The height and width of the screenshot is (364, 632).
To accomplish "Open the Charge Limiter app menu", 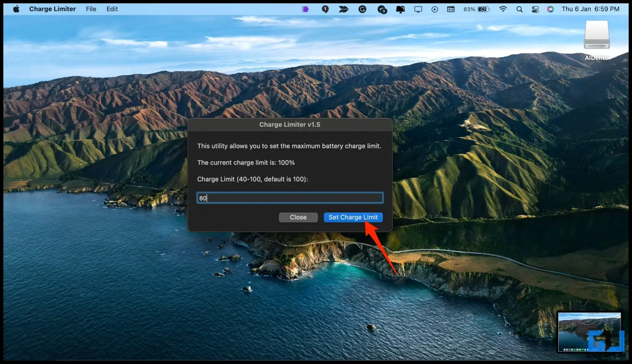I will pos(53,9).
